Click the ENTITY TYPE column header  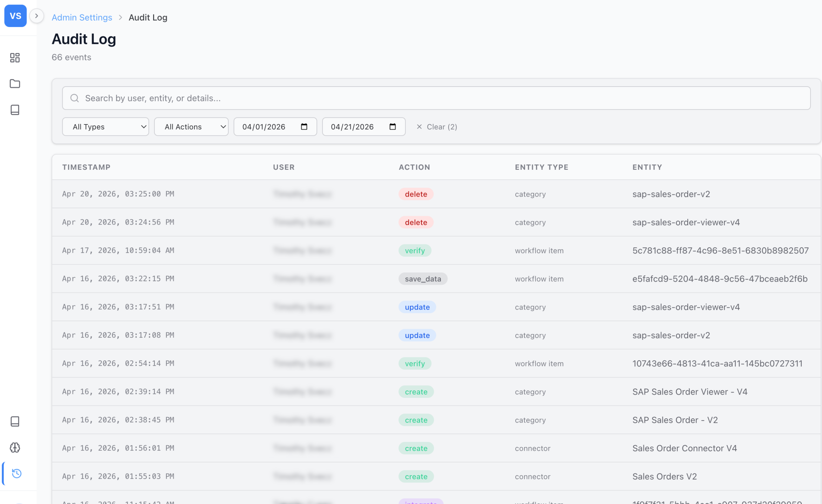click(541, 167)
